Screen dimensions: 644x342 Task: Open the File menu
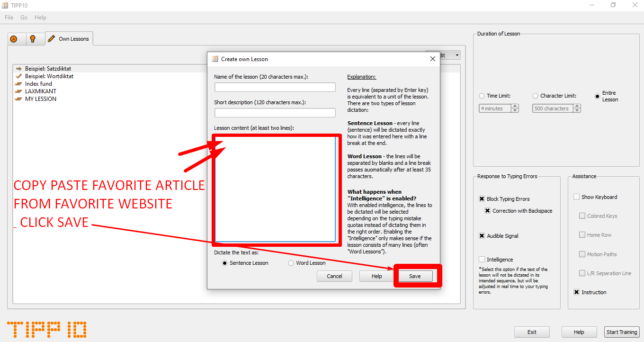coord(9,18)
